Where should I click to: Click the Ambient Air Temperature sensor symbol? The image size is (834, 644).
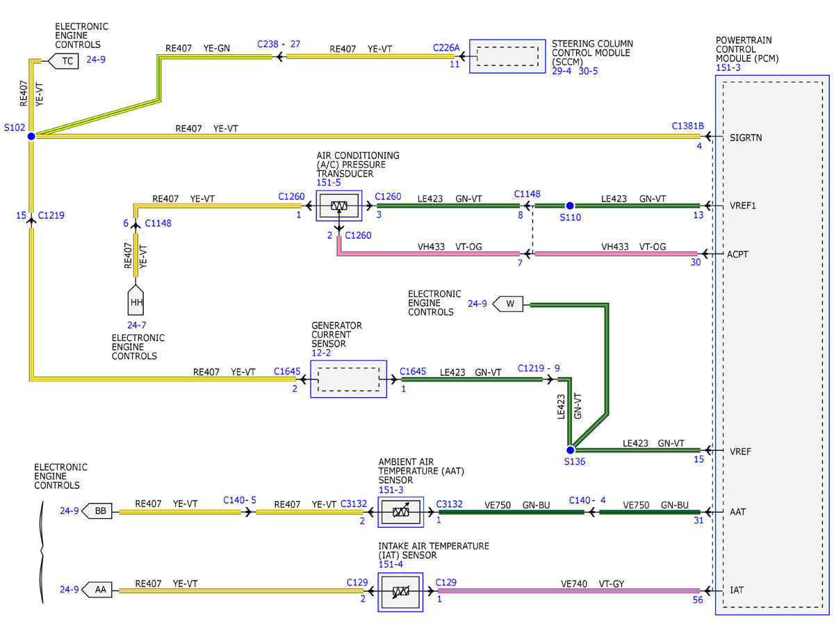coord(400,512)
